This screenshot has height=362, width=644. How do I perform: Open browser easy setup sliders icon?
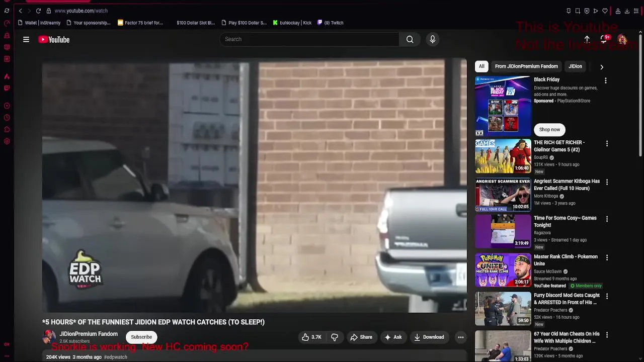[636, 11]
